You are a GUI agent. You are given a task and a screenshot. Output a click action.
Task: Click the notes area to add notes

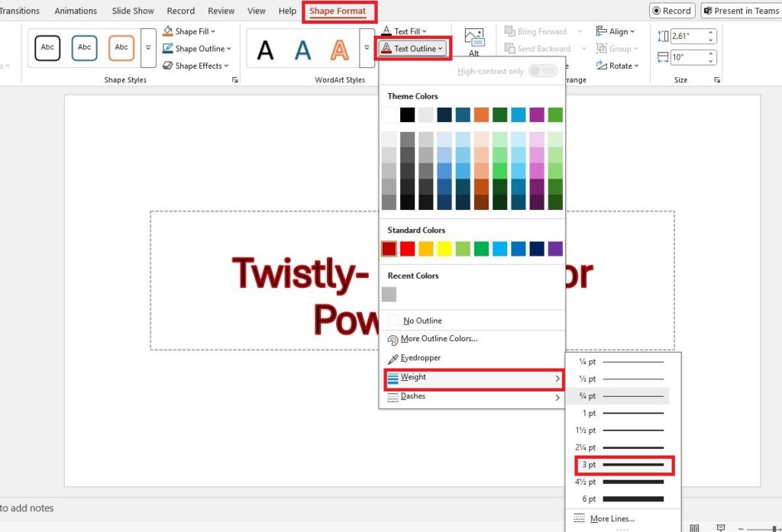27,508
